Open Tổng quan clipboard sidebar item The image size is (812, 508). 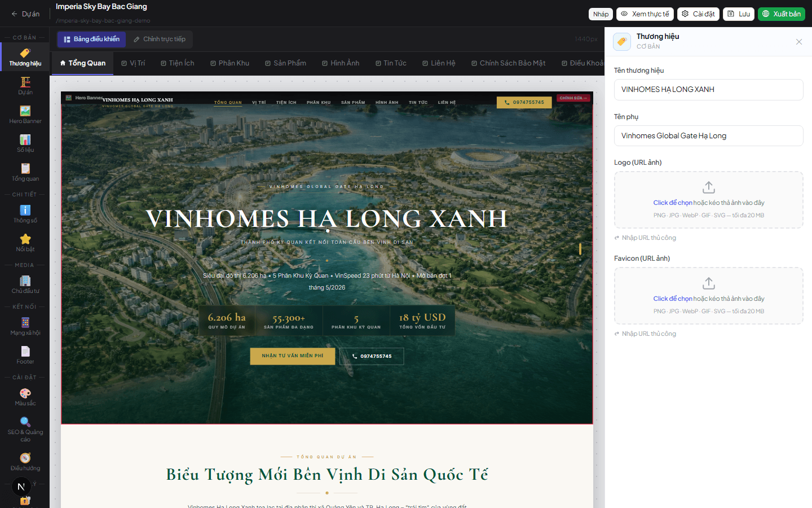(25, 172)
